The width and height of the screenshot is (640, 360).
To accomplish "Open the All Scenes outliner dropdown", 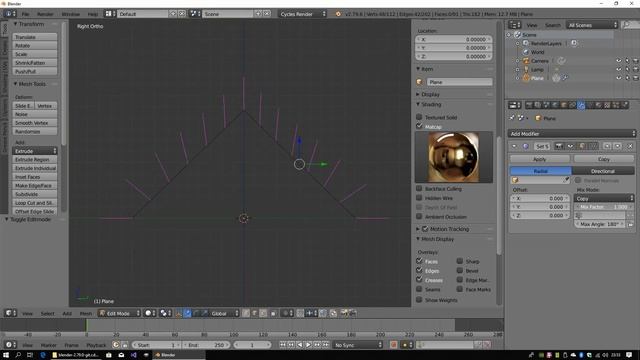I will pyautogui.click(x=592, y=25).
